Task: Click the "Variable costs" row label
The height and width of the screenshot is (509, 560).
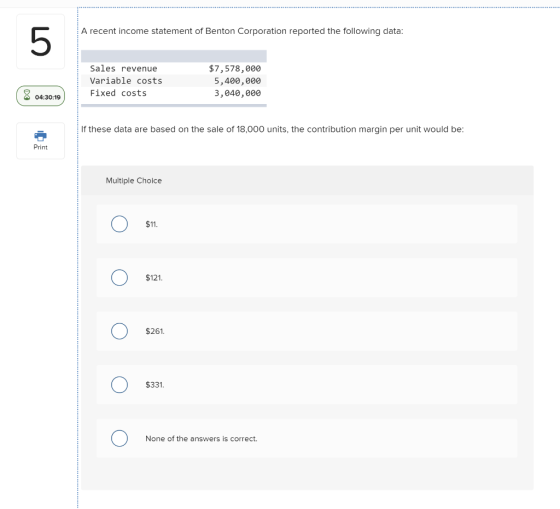Action: pyautogui.click(x=126, y=81)
